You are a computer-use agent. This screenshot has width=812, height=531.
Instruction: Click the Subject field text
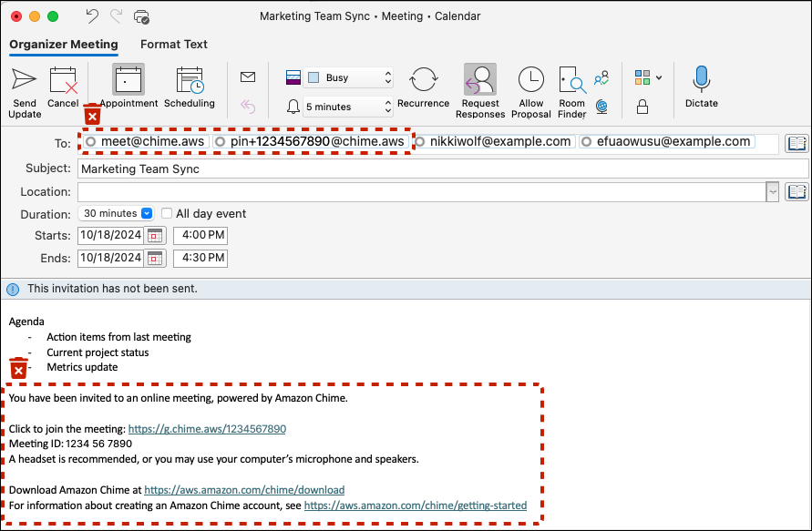tap(139, 168)
